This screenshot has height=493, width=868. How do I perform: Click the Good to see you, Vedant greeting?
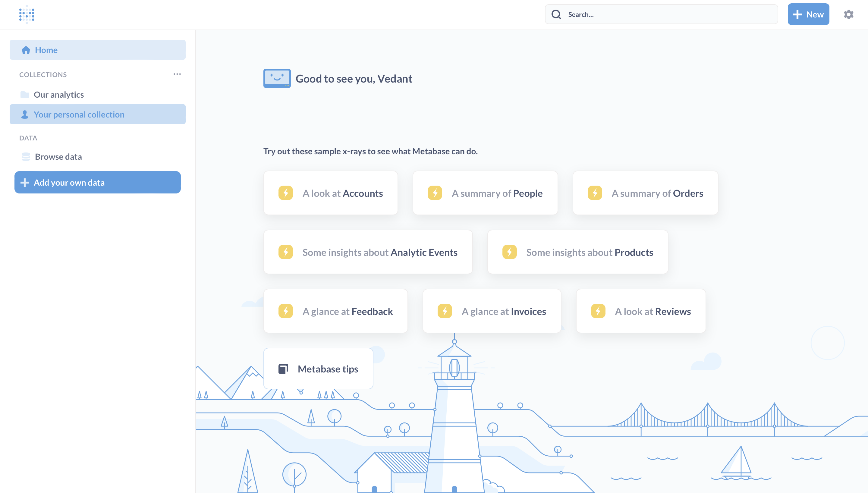[x=354, y=79]
